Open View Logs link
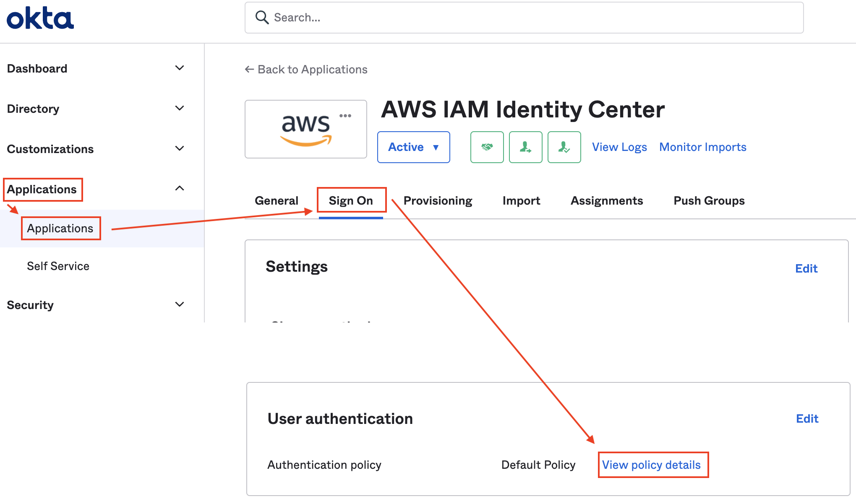 (619, 147)
